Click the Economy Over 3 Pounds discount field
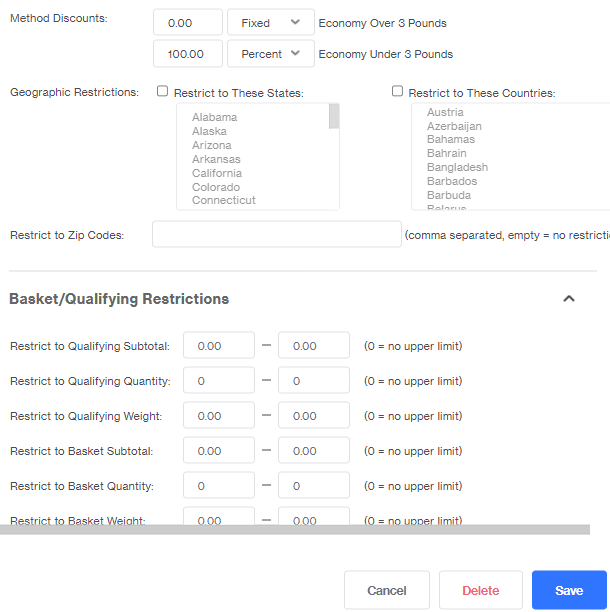The image size is (610, 612). [188, 23]
